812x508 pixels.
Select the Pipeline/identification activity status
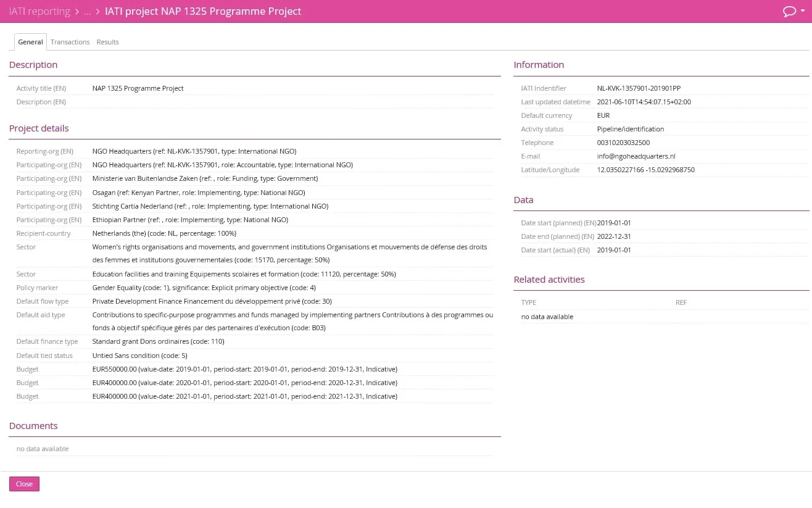(x=631, y=129)
